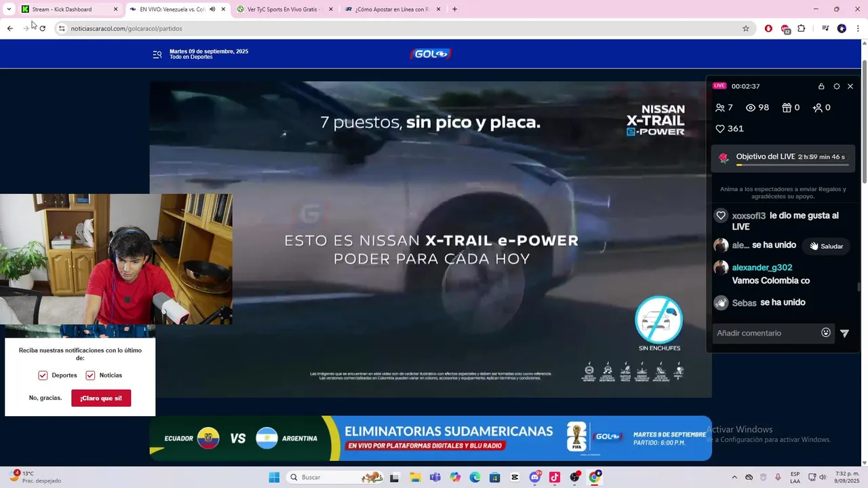Click the gifts counter icon
This screenshot has width=868, height=488.
click(x=787, y=108)
